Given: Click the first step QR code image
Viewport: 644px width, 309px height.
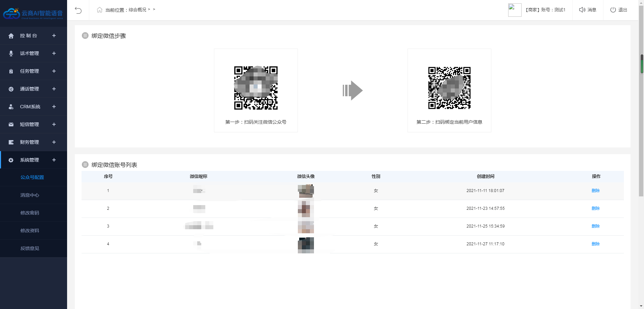Looking at the screenshot, I should click(x=256, y=88).
